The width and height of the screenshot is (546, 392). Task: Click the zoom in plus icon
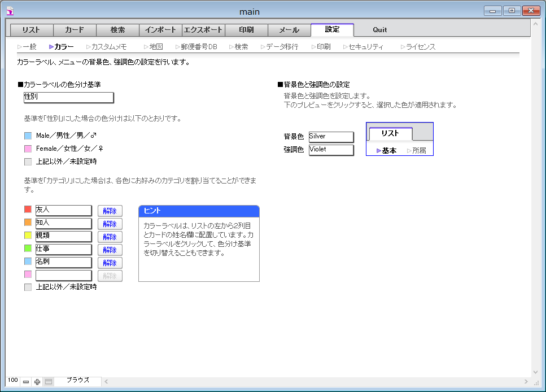(37, 382)
